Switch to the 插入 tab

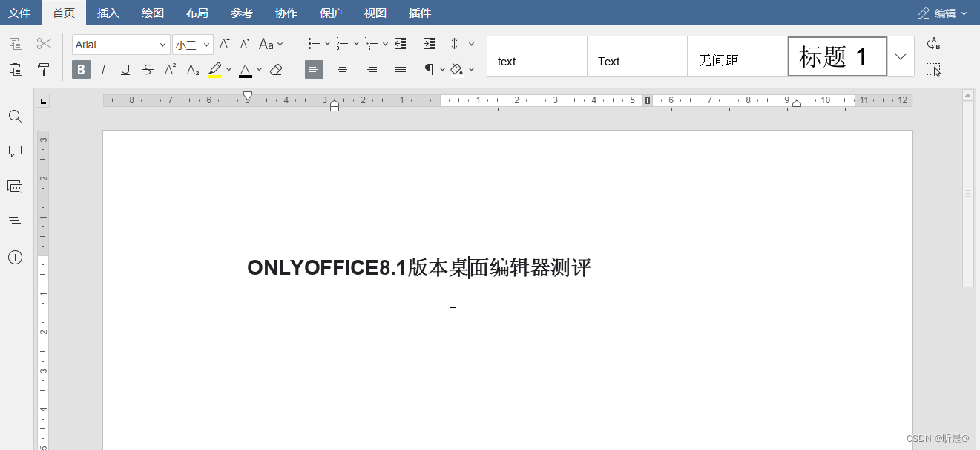click(108, 13)
